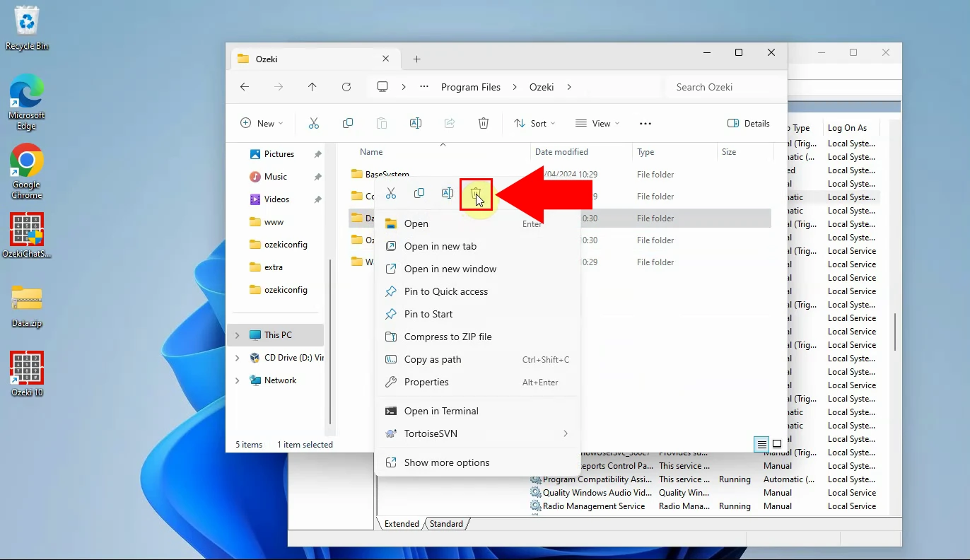Choose Copy as path
Image resolution: width=970 pixels, height=560 pixels.
tap(477, 359)
